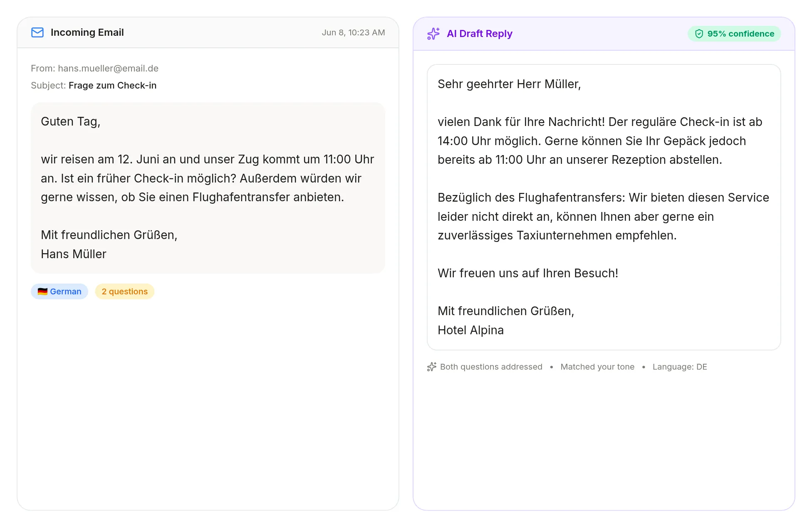This screenshot has width=812, height=528.
Task: Open the 95% confidence badge
Action: click(x=734, y=34)
